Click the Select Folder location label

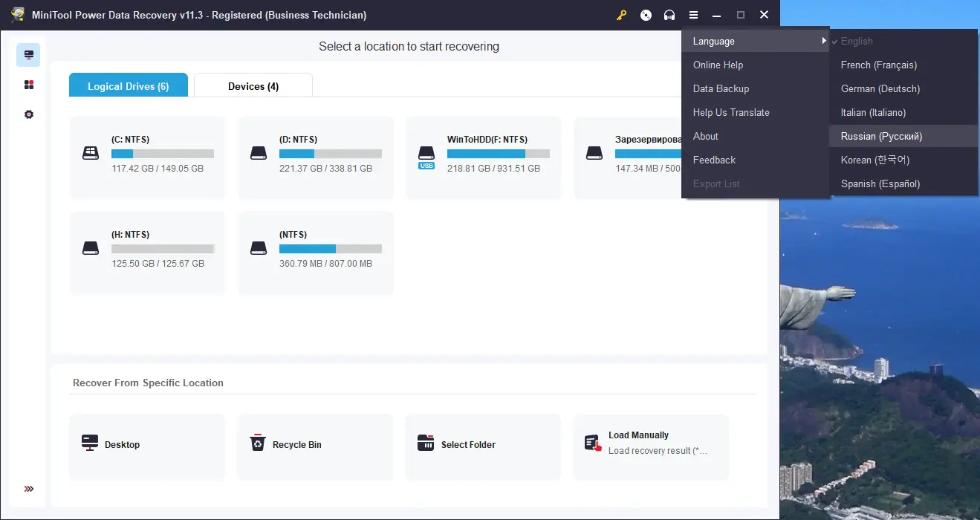(x=468, y=444)
